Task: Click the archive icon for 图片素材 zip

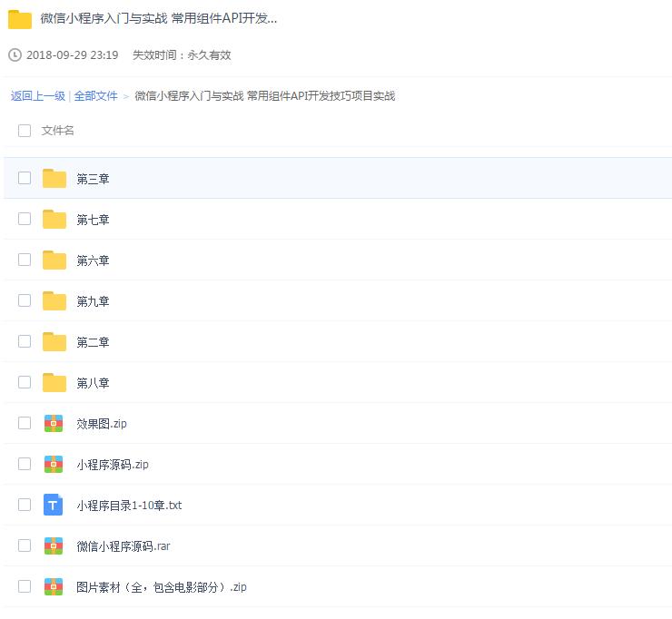Action: (x=54, y=586)
